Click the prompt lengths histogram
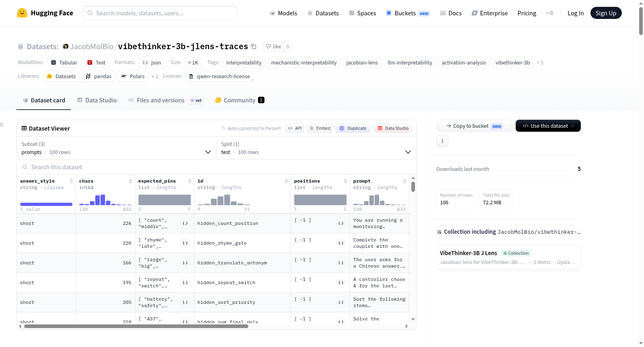This screenshot has height=347, width=644. [380, 200]
